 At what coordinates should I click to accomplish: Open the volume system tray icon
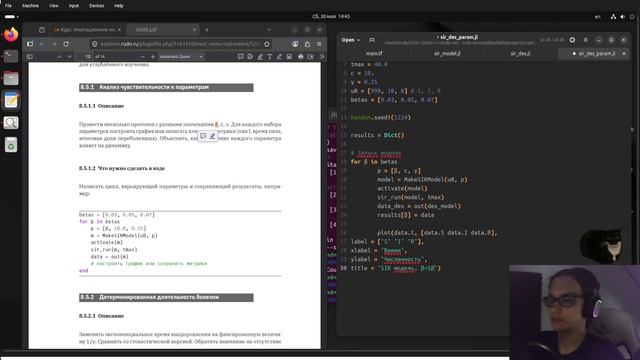click(x=622, y=17)
